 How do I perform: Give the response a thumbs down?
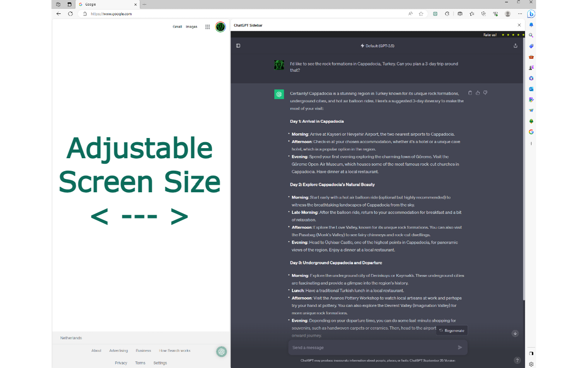(x=485, y=93)
